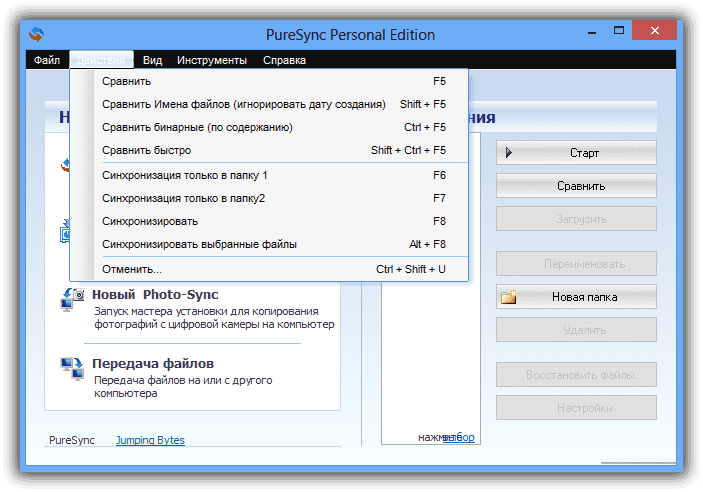Click the folder icon on Новая папка
703x492 pixels.
(510, 297)
